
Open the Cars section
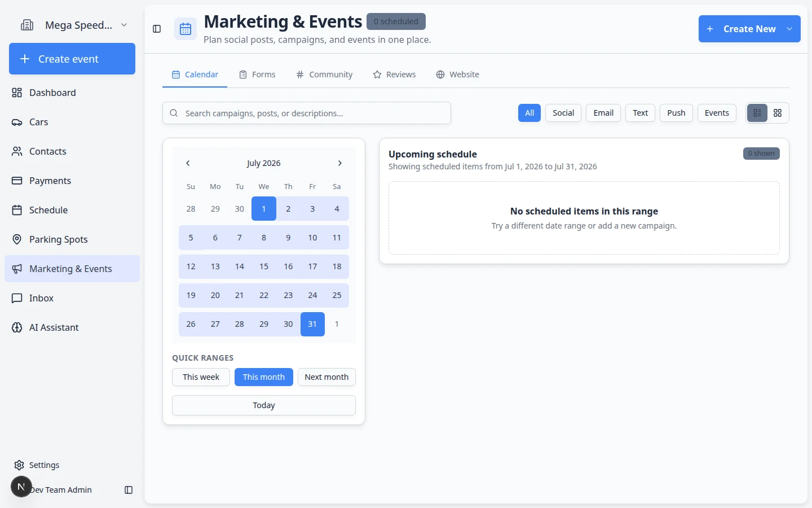pyautogui.click(x=72, y=122)
